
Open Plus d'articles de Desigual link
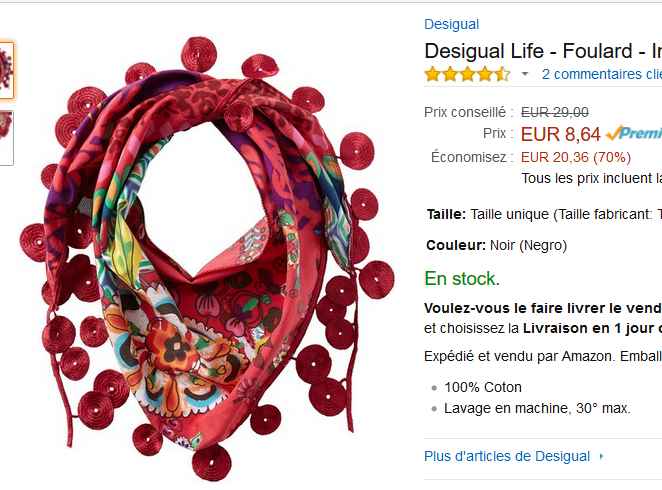point(507,456)
